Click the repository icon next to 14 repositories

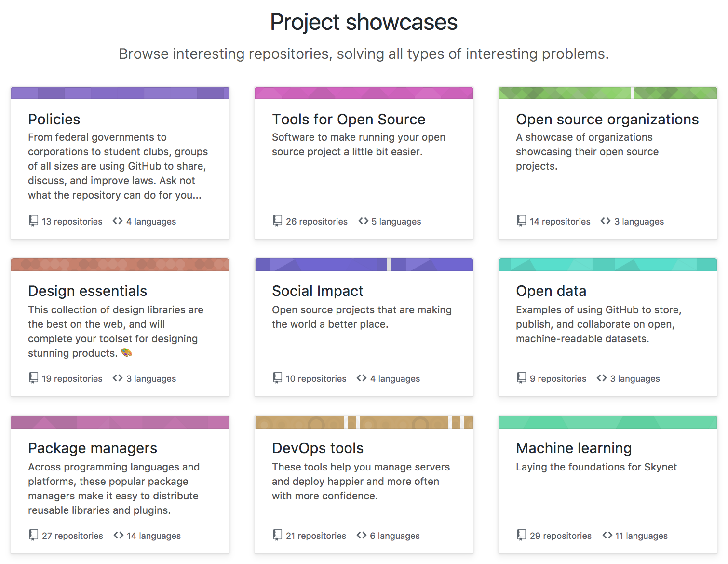tap(521, 221)
